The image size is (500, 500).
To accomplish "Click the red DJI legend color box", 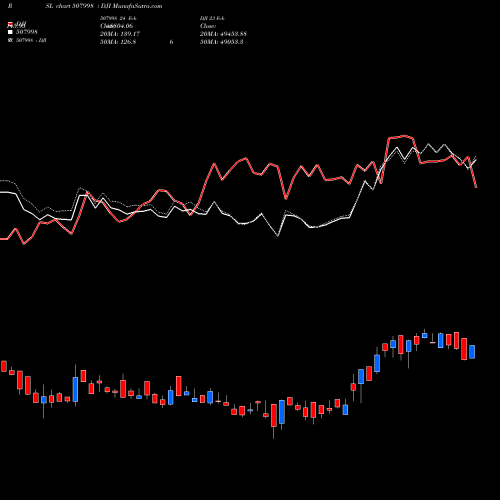I will [10, 24].
